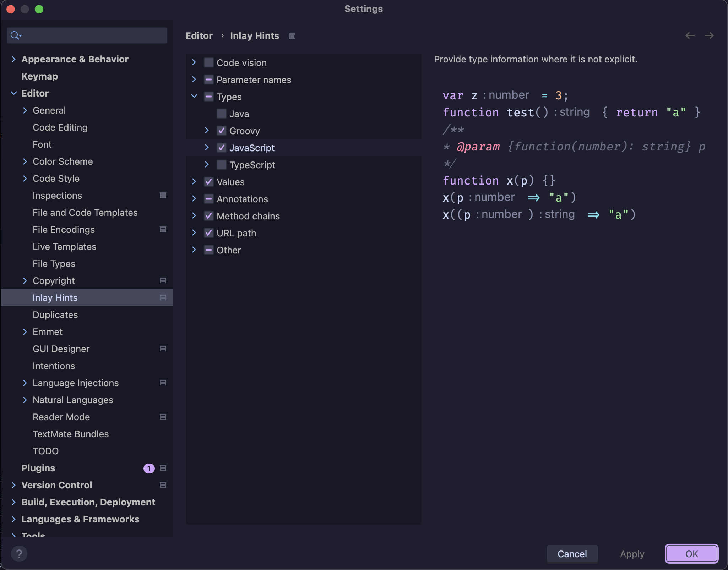Enable the Java types checkbox

click(222, 114)
